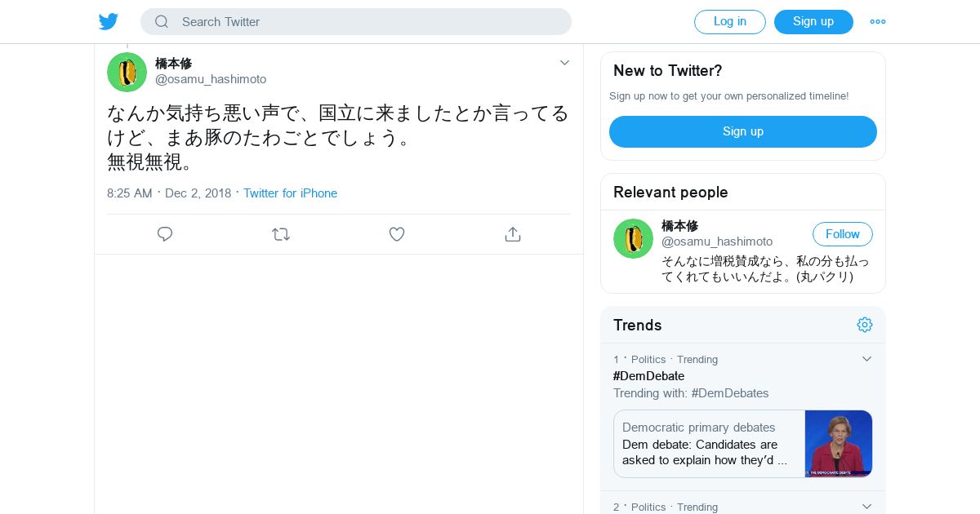
Task: Follow 橋本修 in Relevant people
Action: [x=843, y=234]
